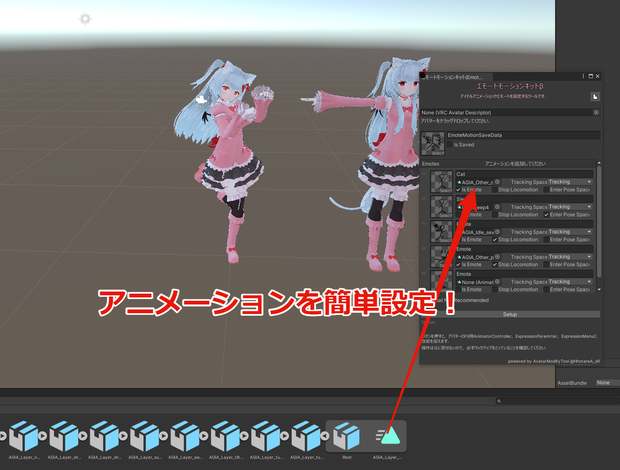Click the Setup button
The width and height of the screenshot is (620, 470).
[510, 315]
